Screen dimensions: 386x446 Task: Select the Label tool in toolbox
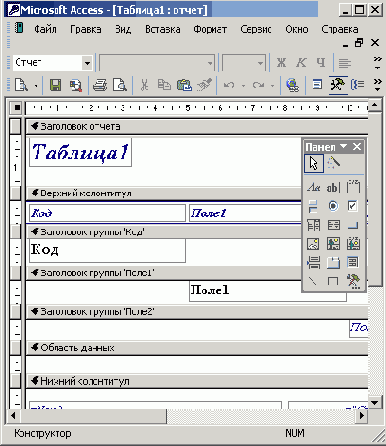click(x=313, y=187)
